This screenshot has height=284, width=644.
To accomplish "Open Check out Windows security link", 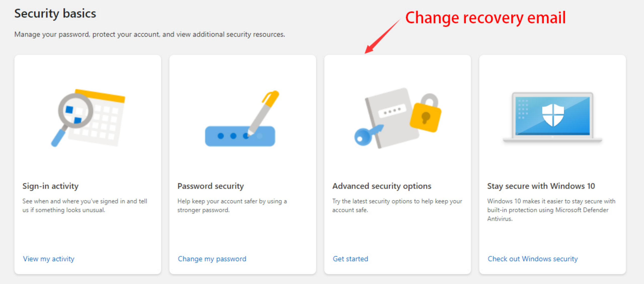I will coord(533,259).
